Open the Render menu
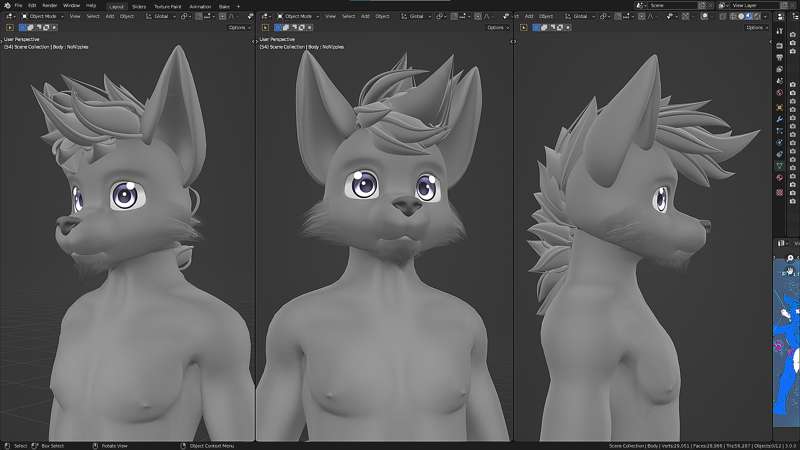Viewport: 800px width, 450px height. tap(49, 5)
